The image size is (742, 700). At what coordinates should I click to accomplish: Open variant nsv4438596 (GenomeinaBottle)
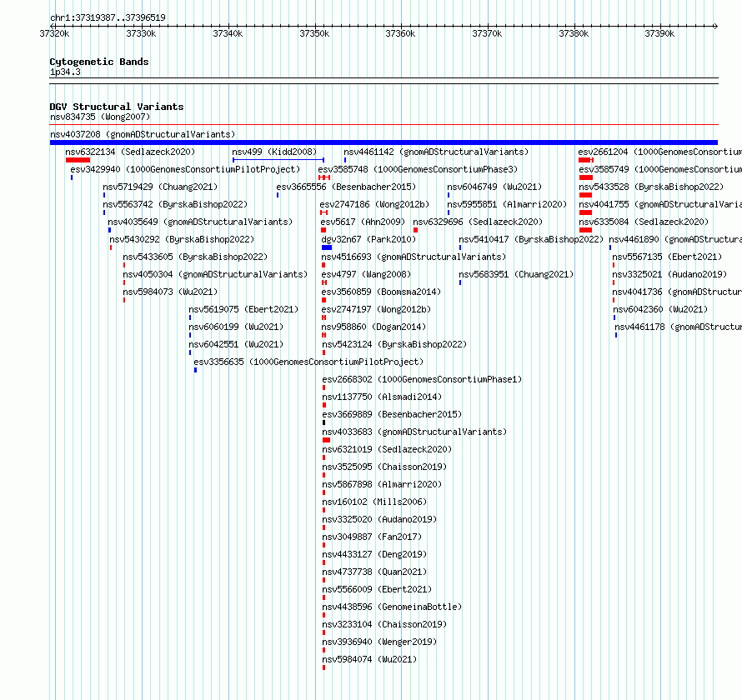[393, 607]
